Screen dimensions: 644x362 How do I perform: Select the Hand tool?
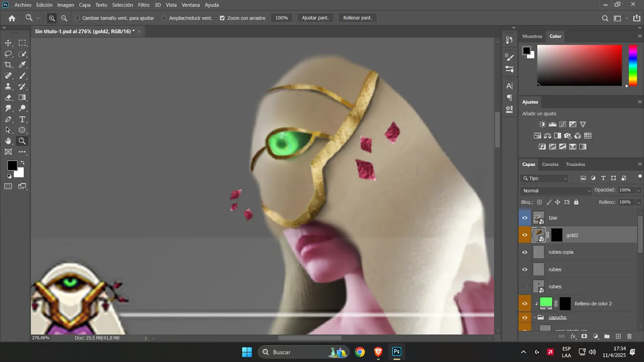click(8, 141)
